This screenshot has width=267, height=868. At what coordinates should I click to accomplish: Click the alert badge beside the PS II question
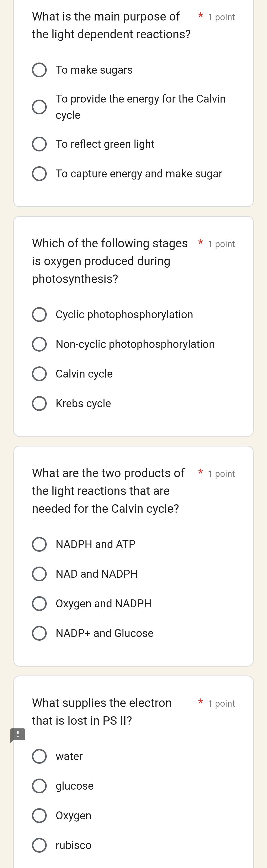pyautogui.click(x=18, y=735)
